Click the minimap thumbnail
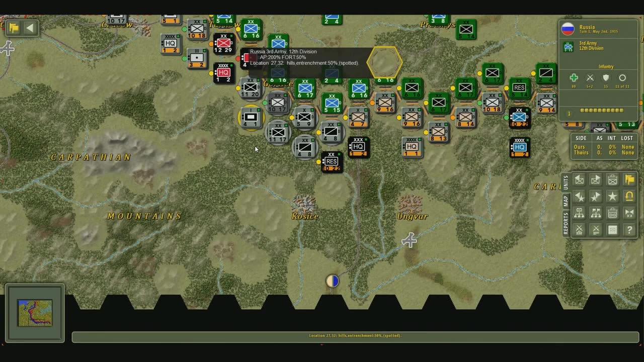This screenshot has height=362, width=644. point(35,313)
